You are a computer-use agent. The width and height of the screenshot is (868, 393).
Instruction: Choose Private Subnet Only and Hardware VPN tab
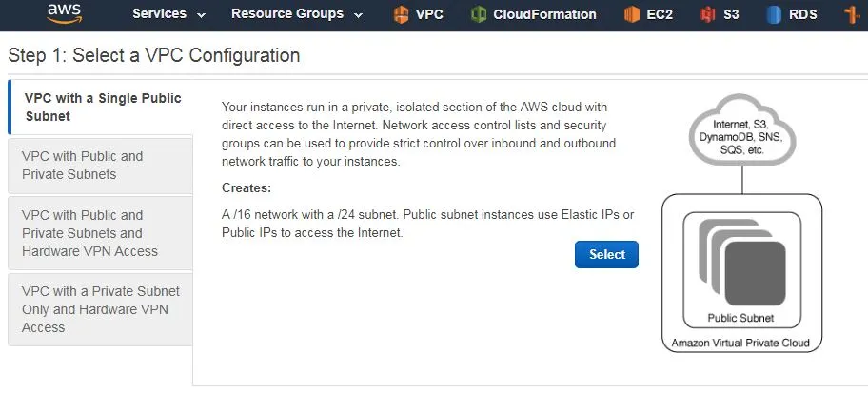pyautogui.click(x=100, y=309)
